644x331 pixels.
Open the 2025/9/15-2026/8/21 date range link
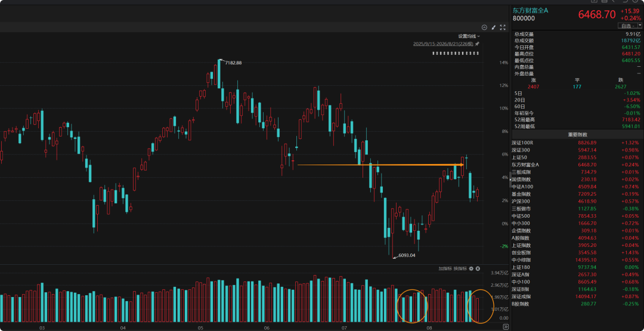click(x=443, y=44)
